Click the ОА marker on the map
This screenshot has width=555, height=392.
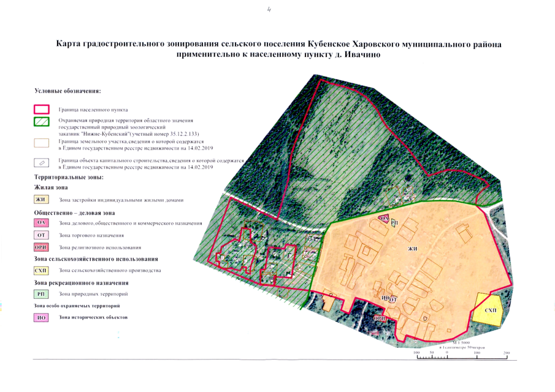click(384, 219)
